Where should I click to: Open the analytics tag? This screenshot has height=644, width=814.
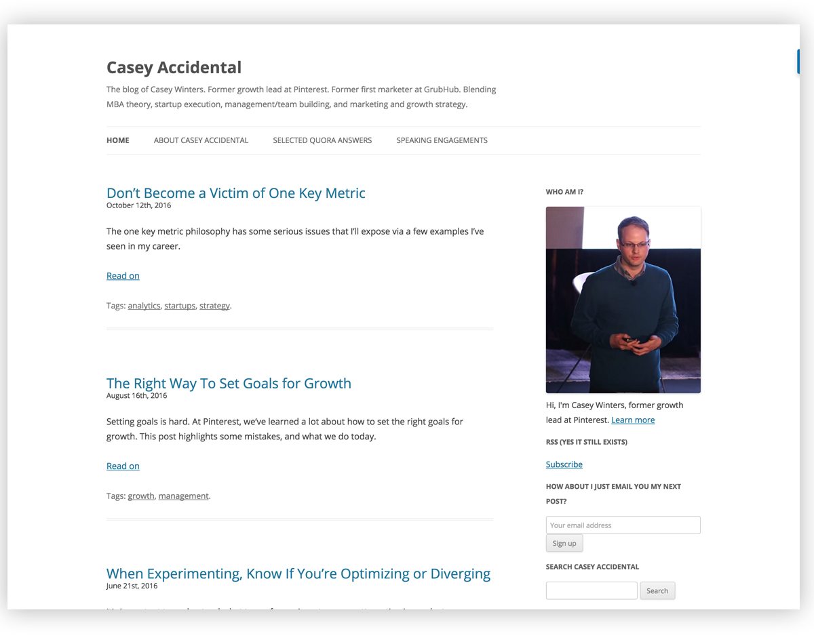(144, 306)
